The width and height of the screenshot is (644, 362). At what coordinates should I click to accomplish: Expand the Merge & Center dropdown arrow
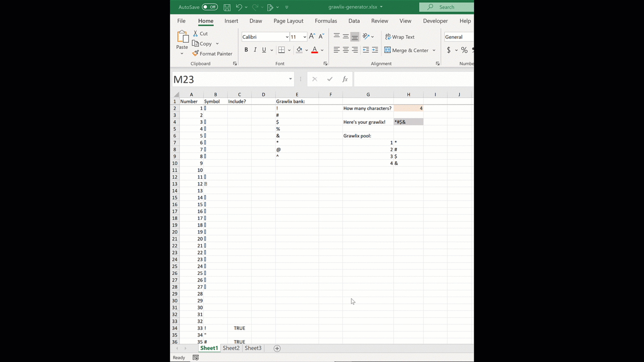434,50
